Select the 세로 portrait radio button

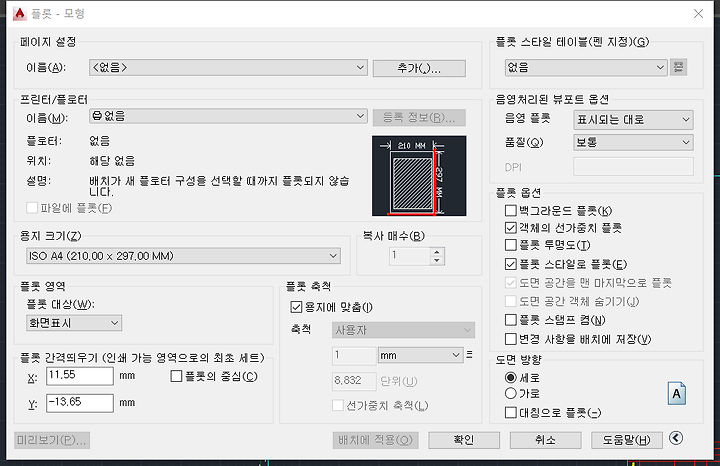tap(511, 377)
